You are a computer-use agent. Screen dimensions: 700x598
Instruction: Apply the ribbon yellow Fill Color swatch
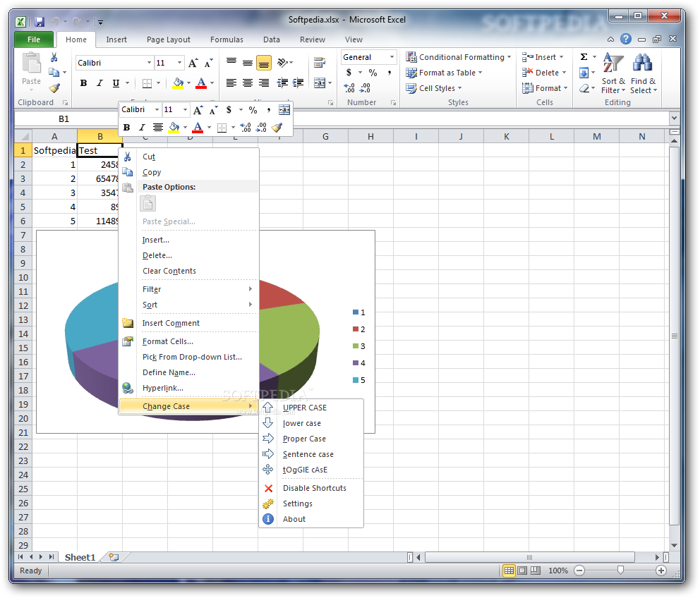tap(178, 83)
